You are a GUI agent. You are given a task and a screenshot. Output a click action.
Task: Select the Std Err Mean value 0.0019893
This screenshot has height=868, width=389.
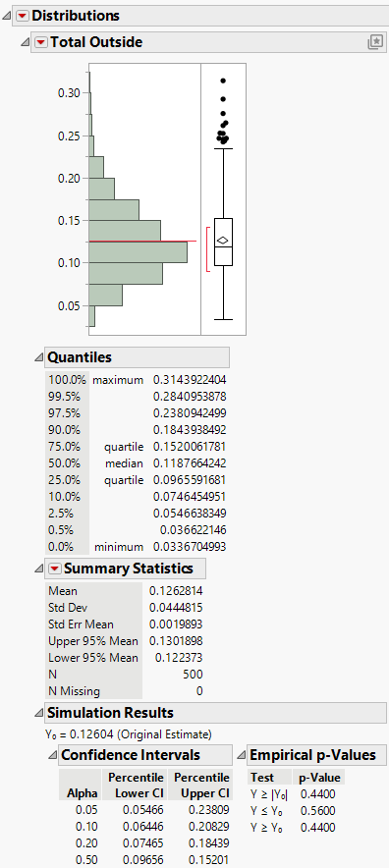(176, 624)
